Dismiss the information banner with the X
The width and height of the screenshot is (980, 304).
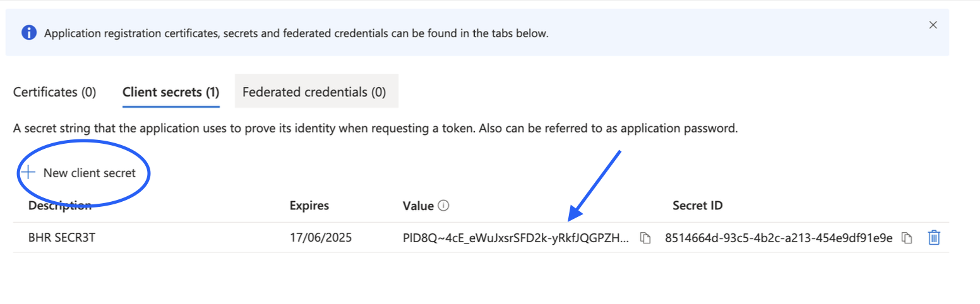[933, 25]
